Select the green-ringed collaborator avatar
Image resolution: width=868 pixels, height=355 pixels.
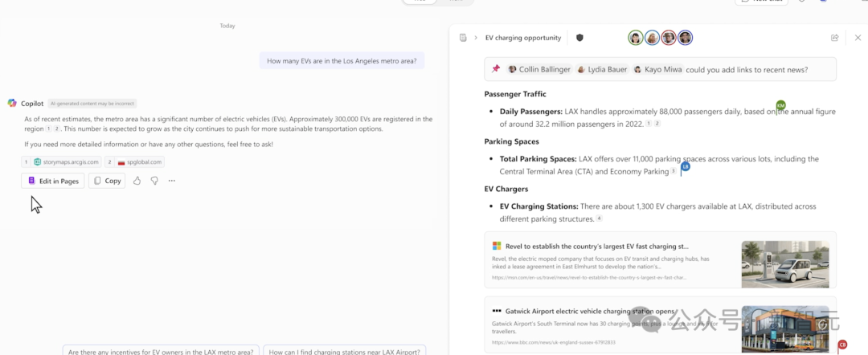click(636, 38)
